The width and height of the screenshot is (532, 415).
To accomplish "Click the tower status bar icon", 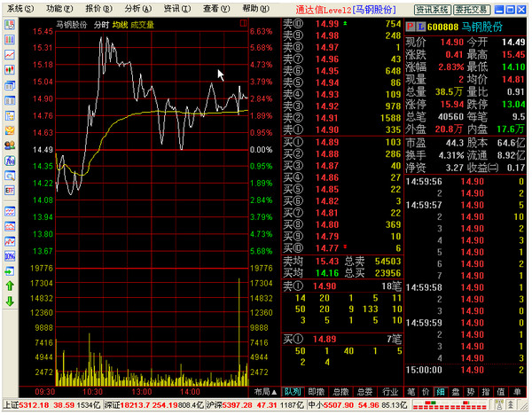I will pos(499,405).
